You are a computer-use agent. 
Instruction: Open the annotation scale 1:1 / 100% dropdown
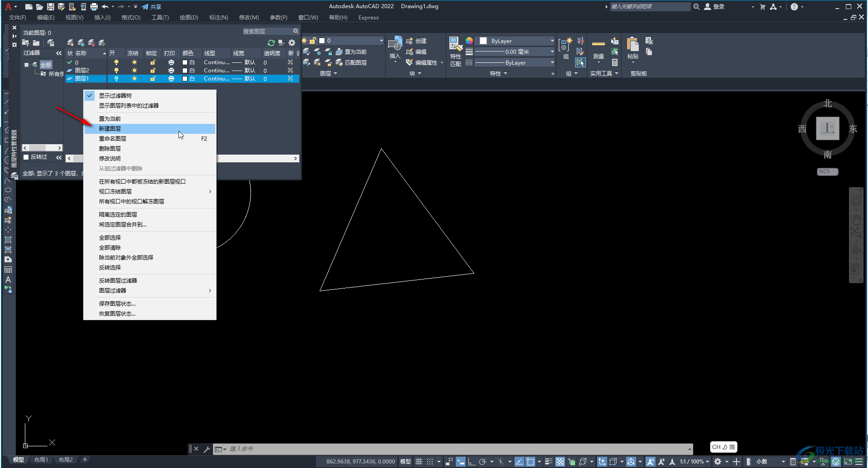point(694,462)
